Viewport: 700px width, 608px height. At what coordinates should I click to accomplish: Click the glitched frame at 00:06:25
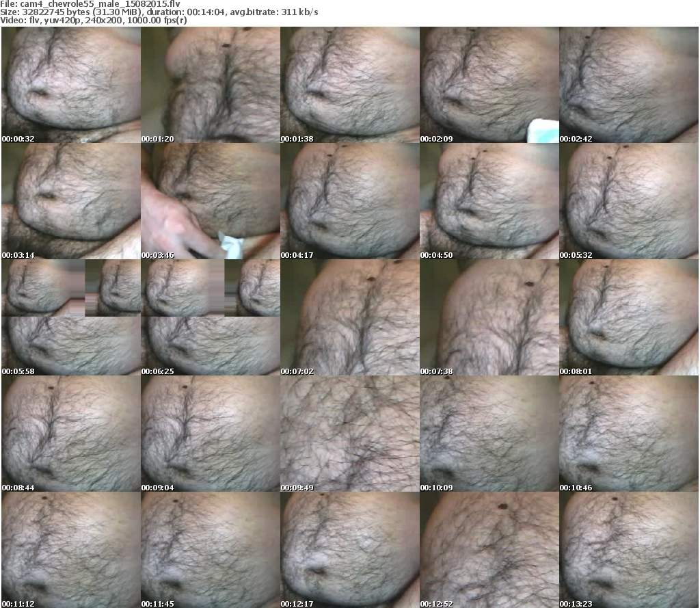click(211, 317)
